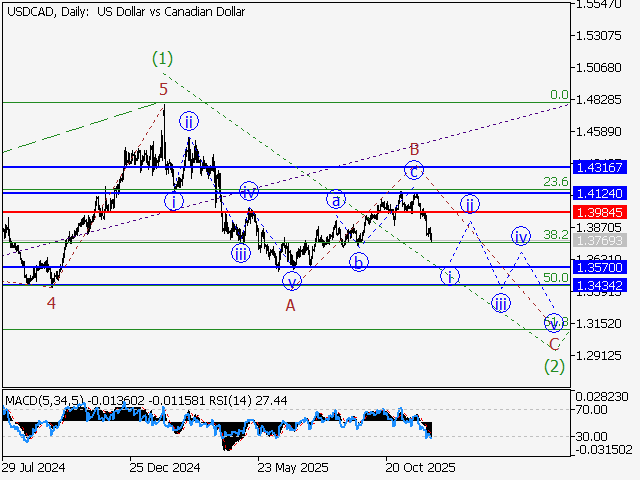Select the red 1.39845 price level tag
Screen dimensions: 640x480
tap(600, 212)
